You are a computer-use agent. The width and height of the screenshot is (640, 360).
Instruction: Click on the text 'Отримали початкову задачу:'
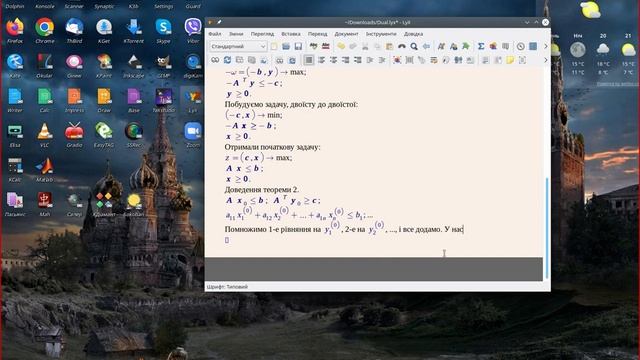[x=272, y=147]
